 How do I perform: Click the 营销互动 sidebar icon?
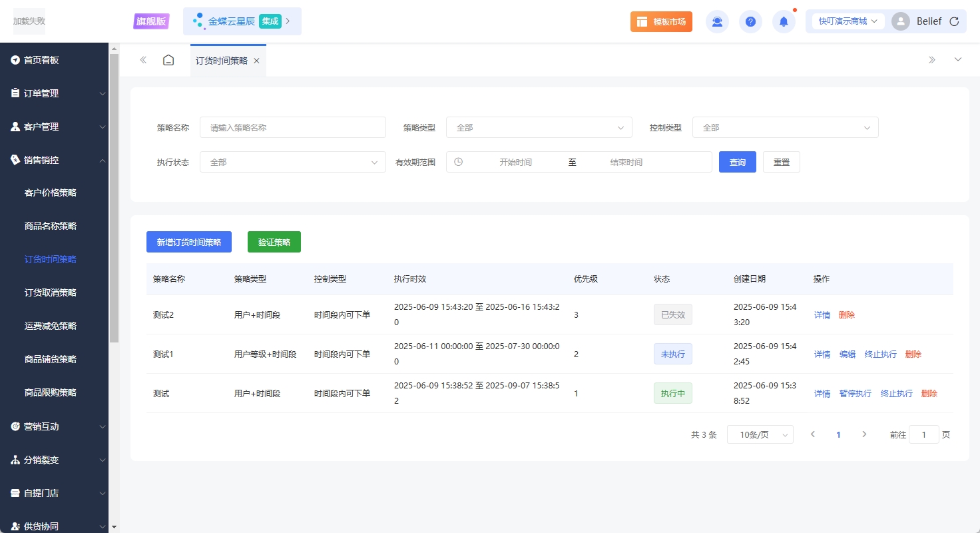pos(15,426)
